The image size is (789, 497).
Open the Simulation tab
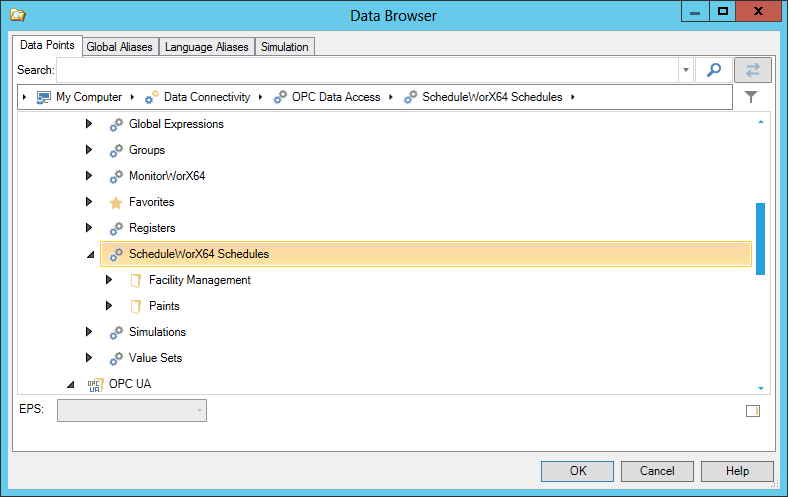pyautogui.click(x=285, y=47)
